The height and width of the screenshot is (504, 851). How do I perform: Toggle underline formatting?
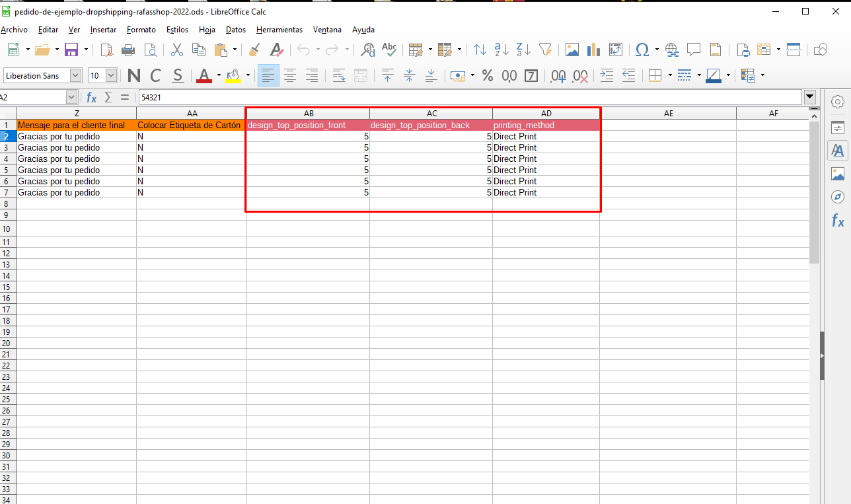(177, 75)
